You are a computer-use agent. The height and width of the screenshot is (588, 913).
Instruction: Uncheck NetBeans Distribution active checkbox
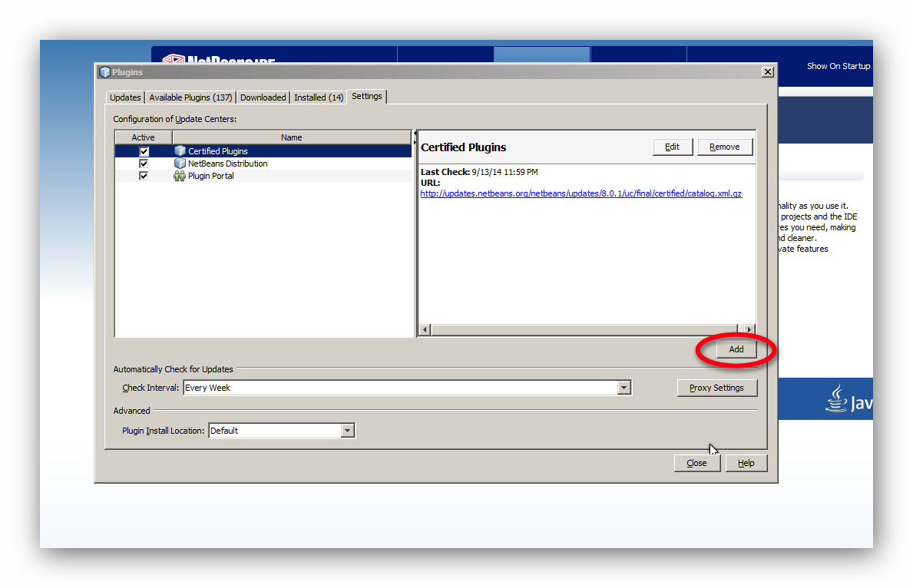tap(144, 164)
